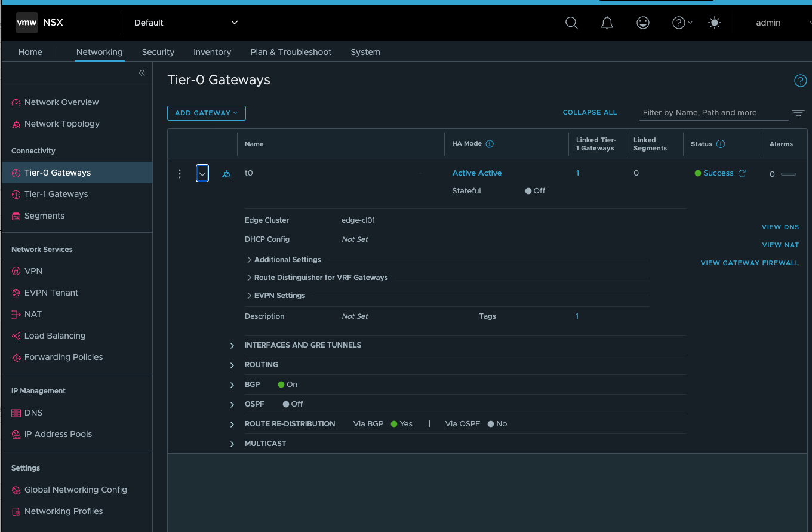This screenshot has height=532, width=812.
Task: Click the Linked Tier-1 Gateways count 1
Action: click(x=578, y=173)
